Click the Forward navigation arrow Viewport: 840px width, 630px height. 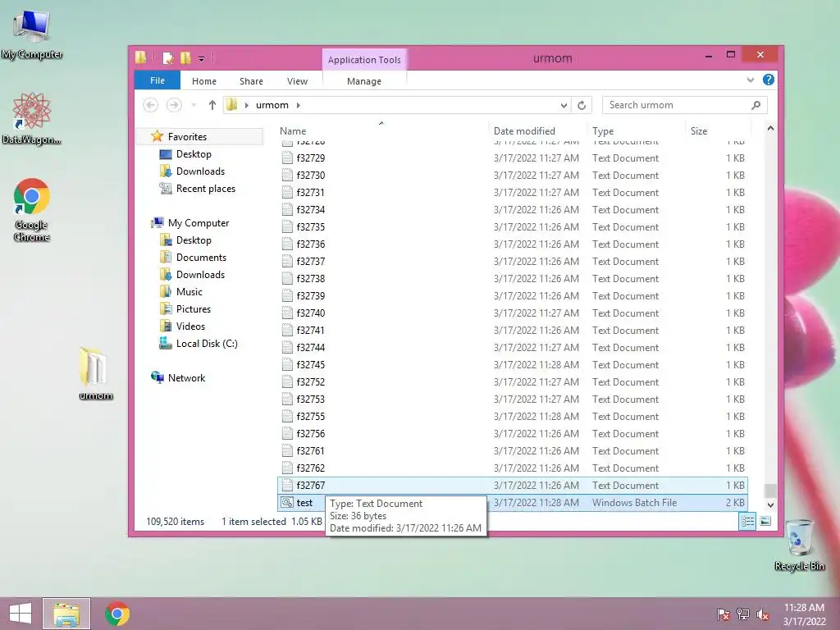pyautogui.click(x=174, y=105)
